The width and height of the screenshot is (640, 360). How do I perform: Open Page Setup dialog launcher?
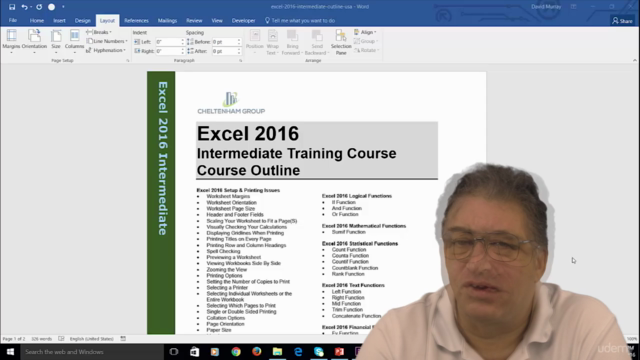[128, 60]
